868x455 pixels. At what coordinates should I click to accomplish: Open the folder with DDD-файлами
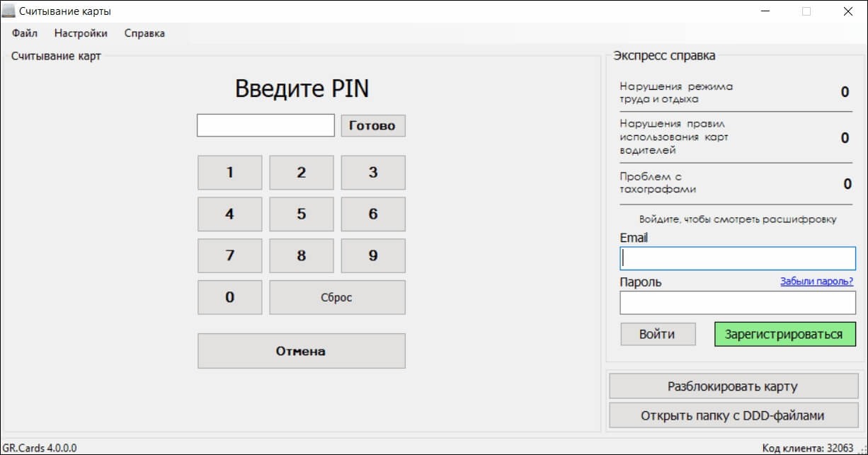tap(733, 415)
